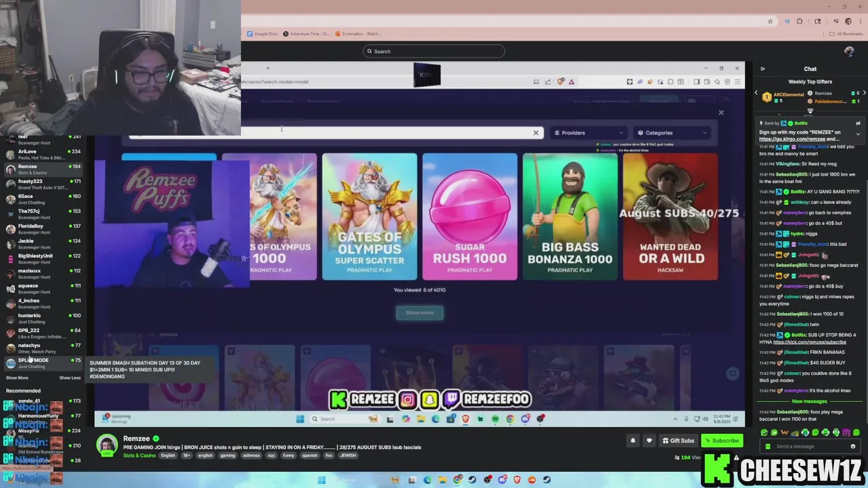Image resolution: width=868 pixels, height=488 pixels.
Task: Expand the weekly top gifters chevron
Action: [810, 111]
